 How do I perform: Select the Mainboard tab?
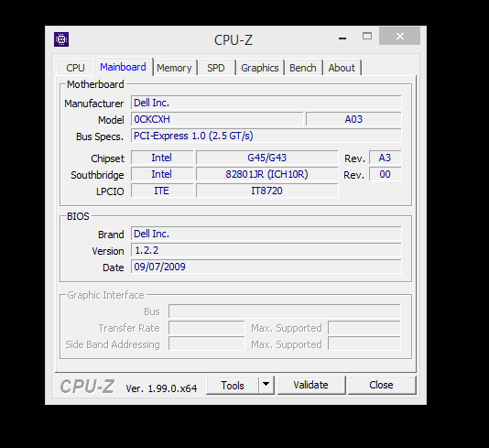pos(124,67)
